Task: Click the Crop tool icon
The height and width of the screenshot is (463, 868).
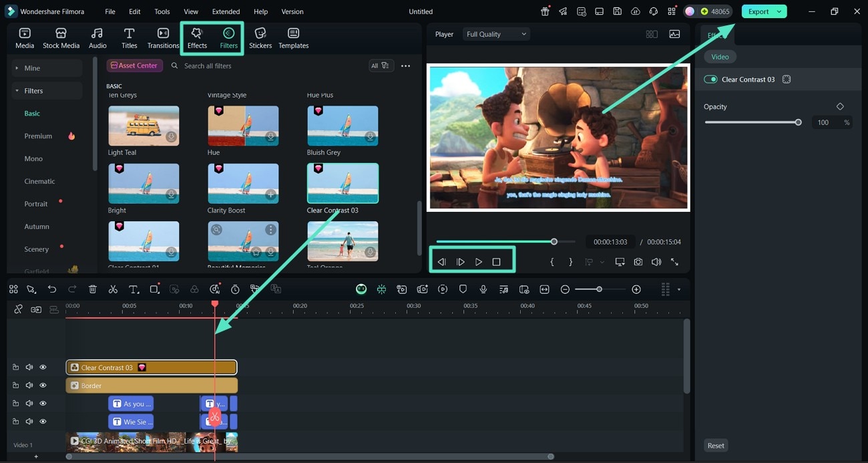Action: coord(154,289)
